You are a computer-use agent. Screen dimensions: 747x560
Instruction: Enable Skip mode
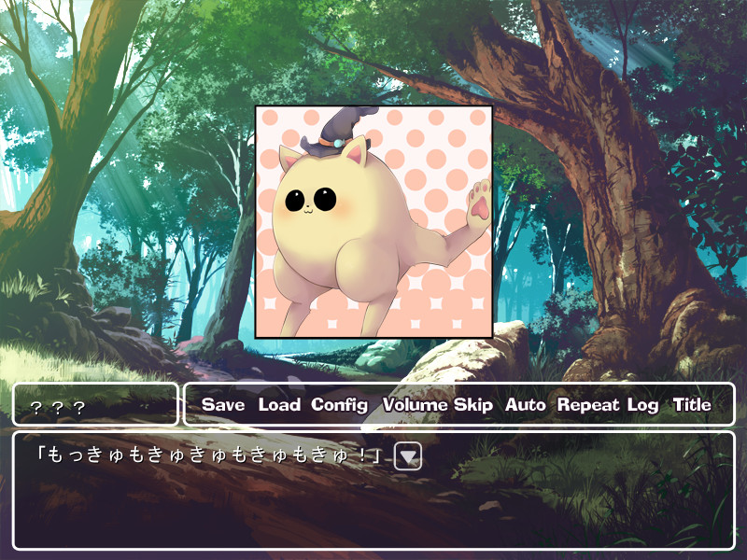(473, 405)
